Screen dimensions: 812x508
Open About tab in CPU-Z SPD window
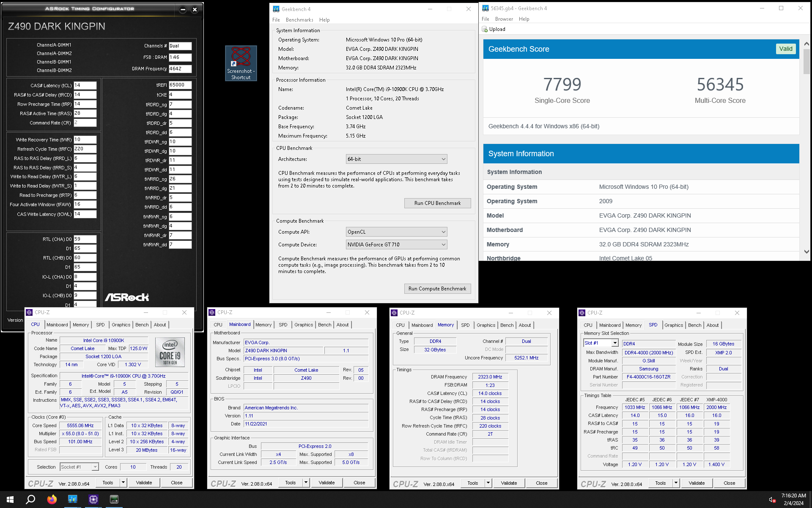[713, 325]
